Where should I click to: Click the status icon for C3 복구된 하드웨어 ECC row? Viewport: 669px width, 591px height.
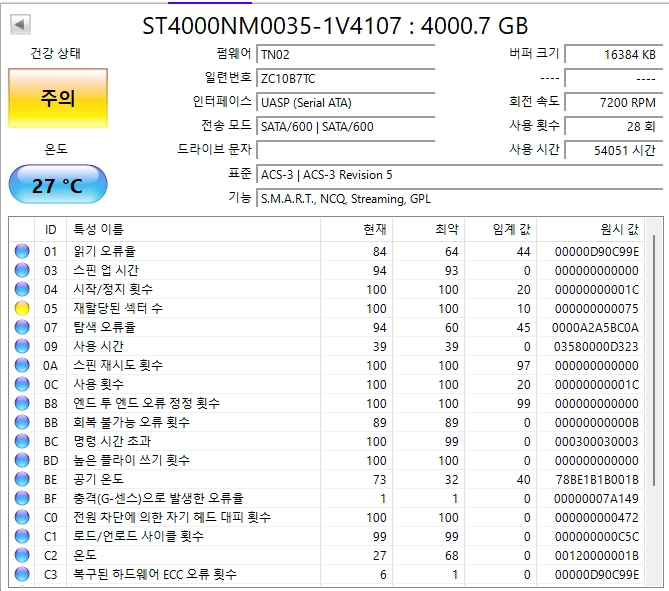click(x=22, y=574)
